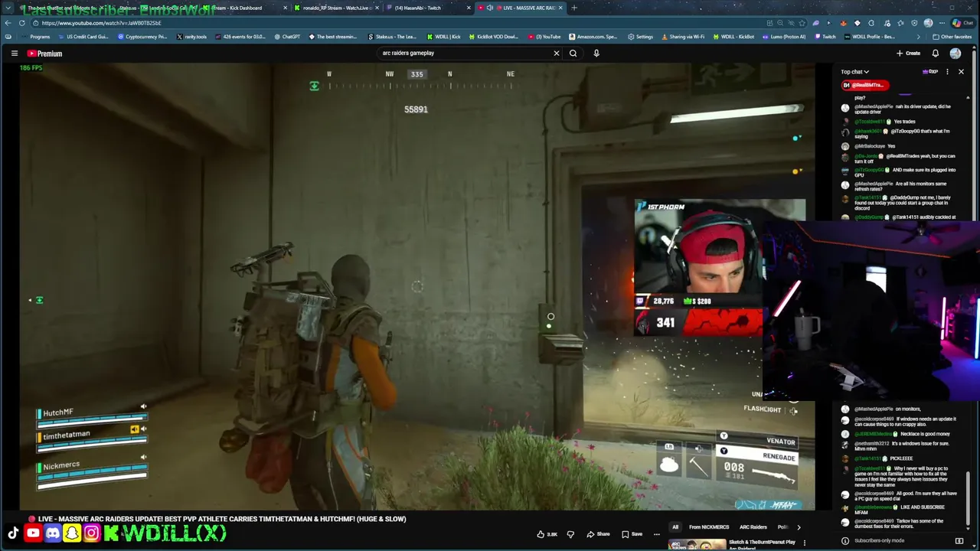This screenshot has width=980, height=551.
Task: Open the ChatGPT bookmark
Action: (x=287, y=37)
